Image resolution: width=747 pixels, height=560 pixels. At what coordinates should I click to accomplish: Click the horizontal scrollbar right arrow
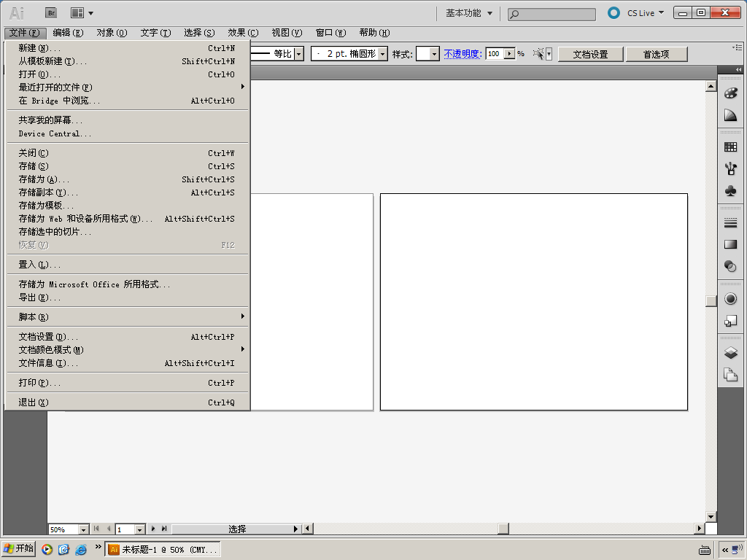(700, 528)
